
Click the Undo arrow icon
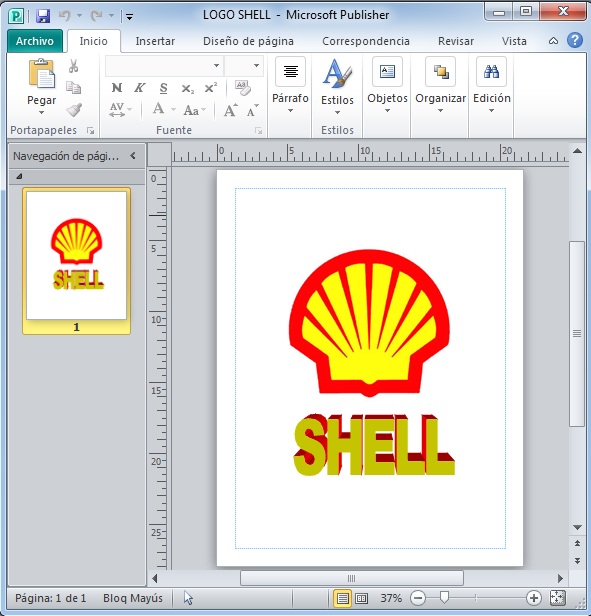[x=64, y=16]
